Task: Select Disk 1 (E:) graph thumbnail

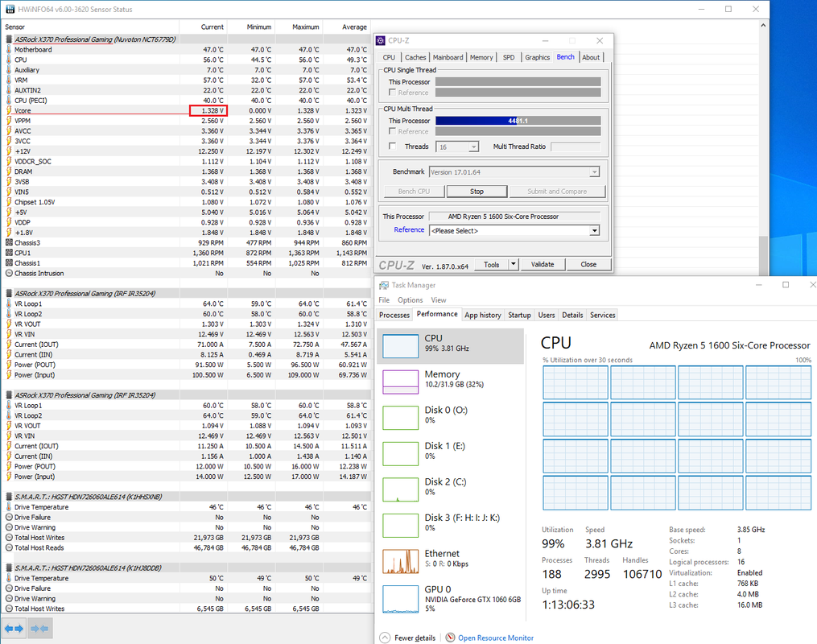Action: pyautogui.click(x=400, y=454)
